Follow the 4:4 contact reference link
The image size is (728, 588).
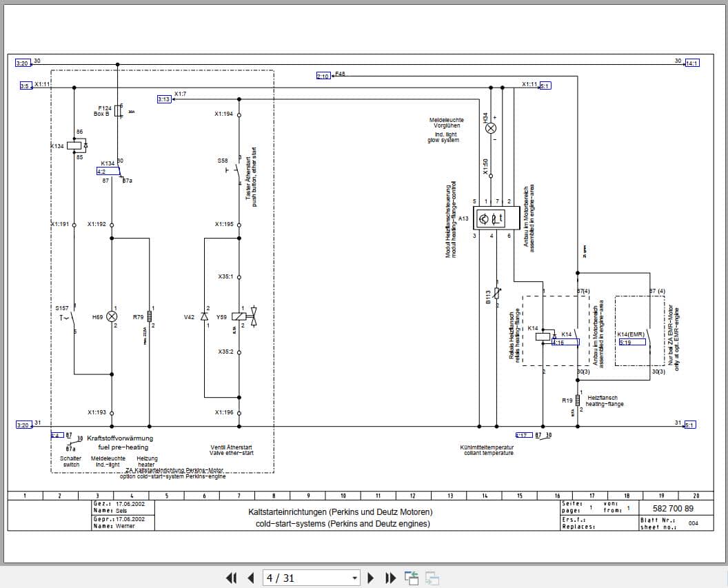click(57, 436)
